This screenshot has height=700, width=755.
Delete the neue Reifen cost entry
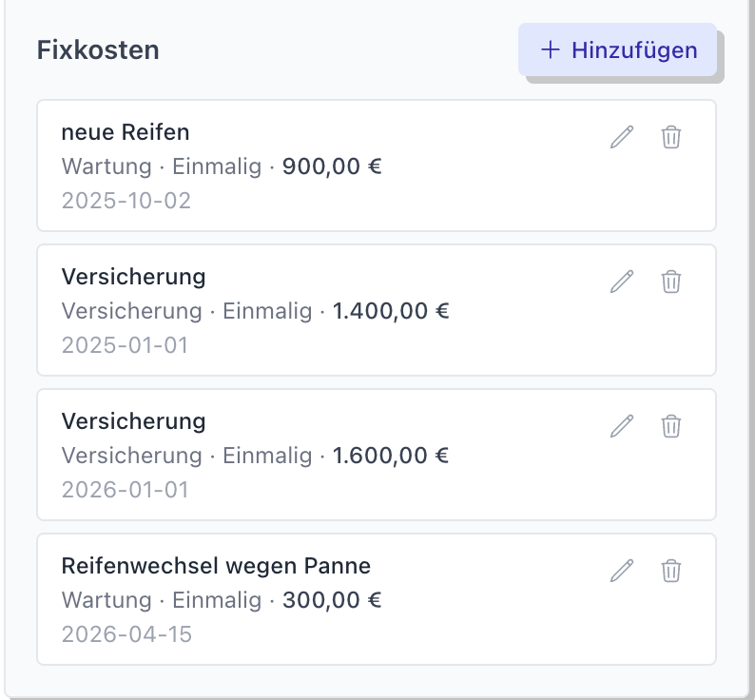[x=670, y=137]
